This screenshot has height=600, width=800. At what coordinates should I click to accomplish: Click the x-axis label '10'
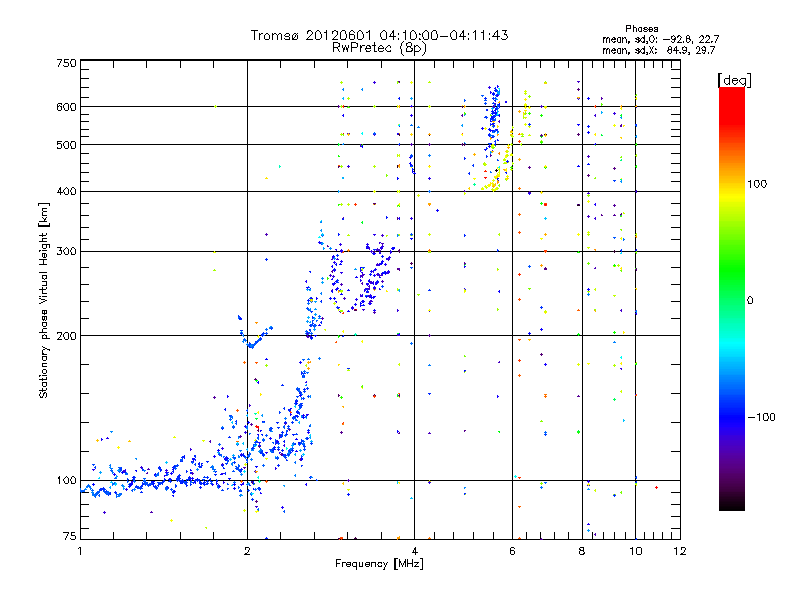coord(635,551)
